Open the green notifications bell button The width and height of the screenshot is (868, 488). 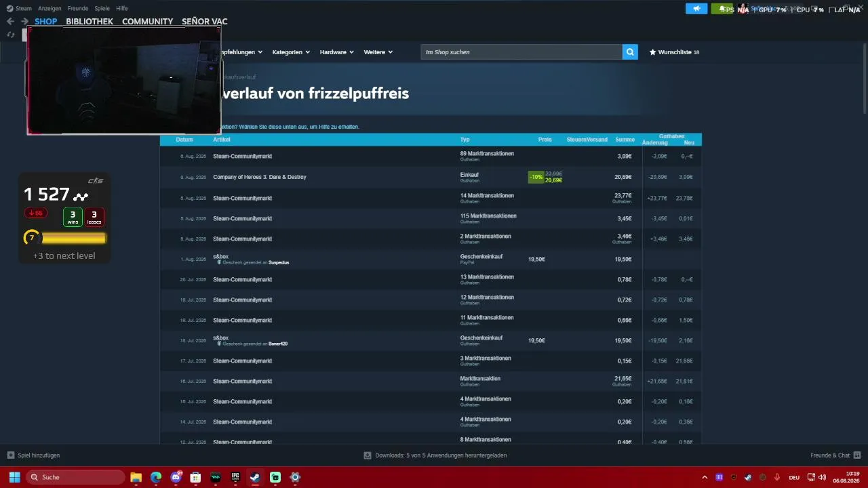[722, 9]
